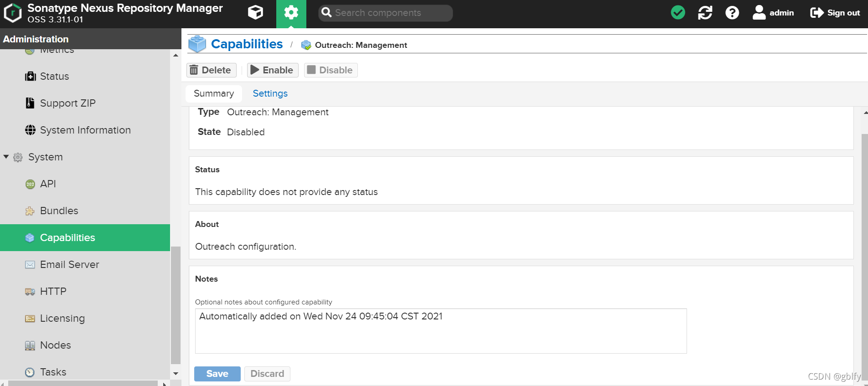Click the Delete trash can icon
Screen dimensions: 868x386
pos(194,70)
